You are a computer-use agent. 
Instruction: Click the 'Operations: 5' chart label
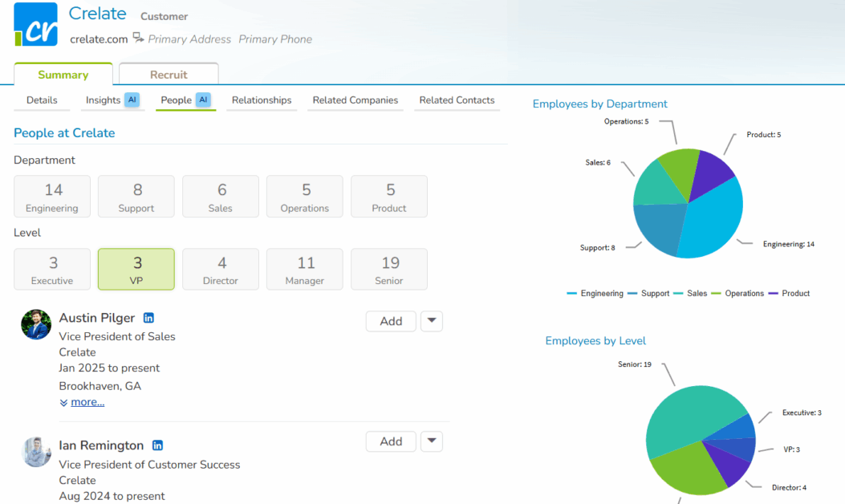tap(626, 121)
